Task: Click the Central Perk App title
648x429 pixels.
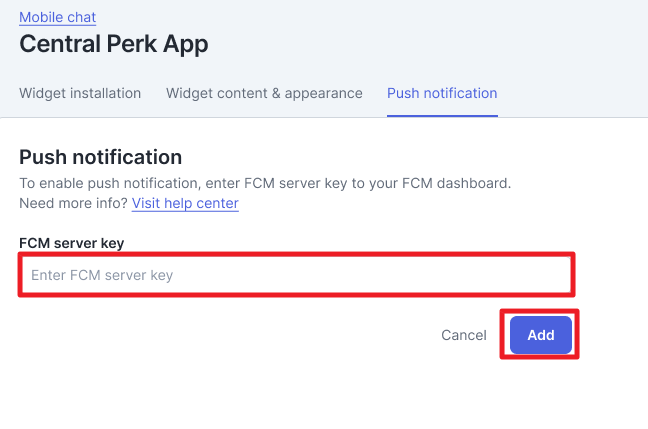Action: [114, 44]
